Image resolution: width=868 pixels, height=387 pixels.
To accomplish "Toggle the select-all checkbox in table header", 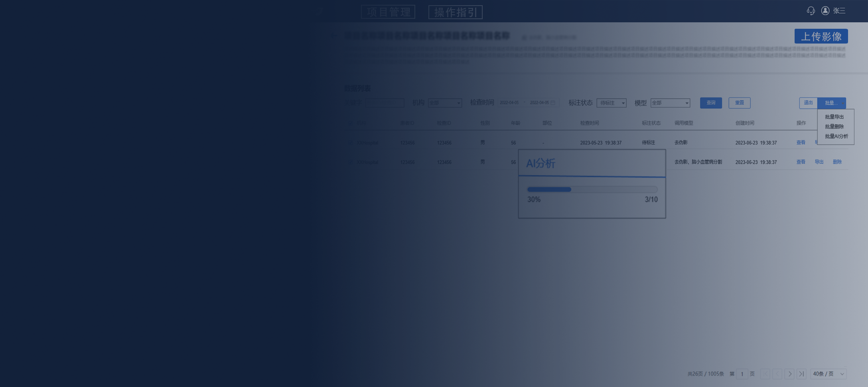I will (350, 123).
